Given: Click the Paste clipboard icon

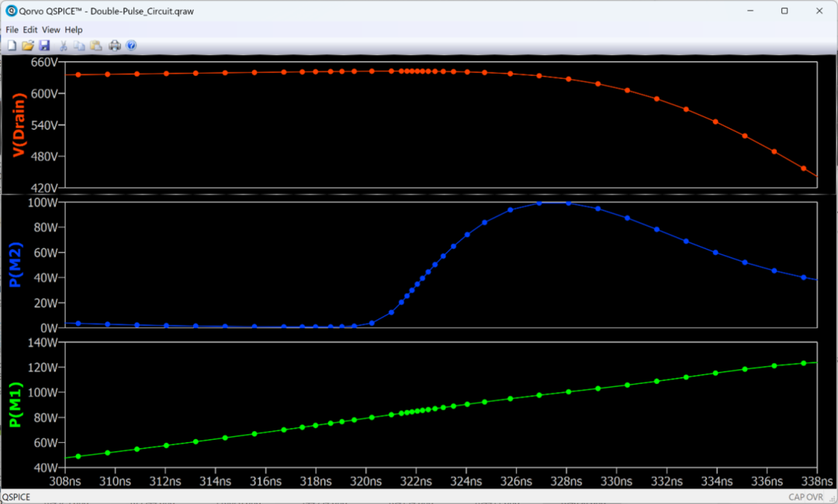Looking at the screenshot, I should [x=96, y=46].
